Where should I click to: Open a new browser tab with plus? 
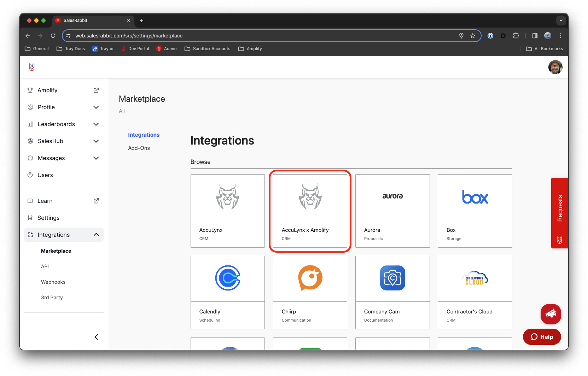pos(141,20)
